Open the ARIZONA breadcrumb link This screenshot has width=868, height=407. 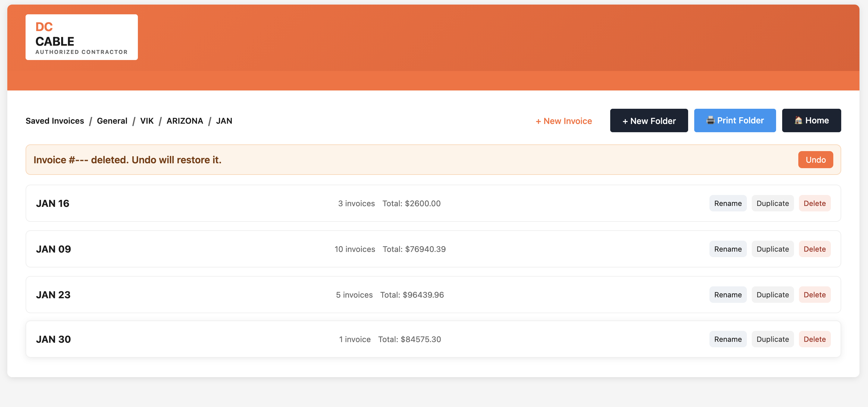point(185,121)
